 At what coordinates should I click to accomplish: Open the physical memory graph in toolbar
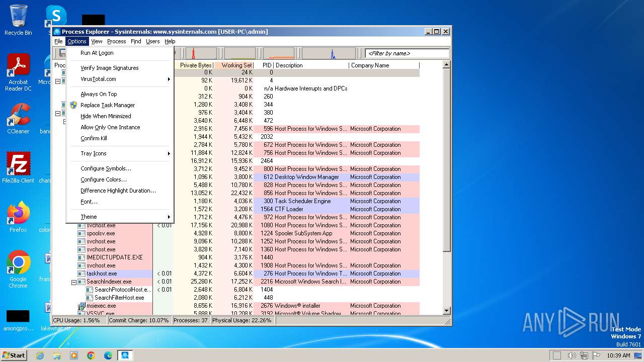(x=279, y=53)
